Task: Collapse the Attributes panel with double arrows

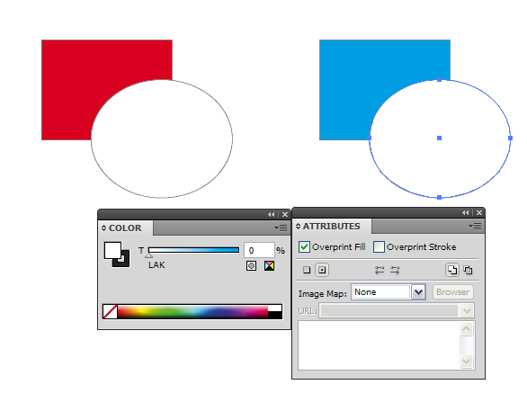Action: pos(466,212)
